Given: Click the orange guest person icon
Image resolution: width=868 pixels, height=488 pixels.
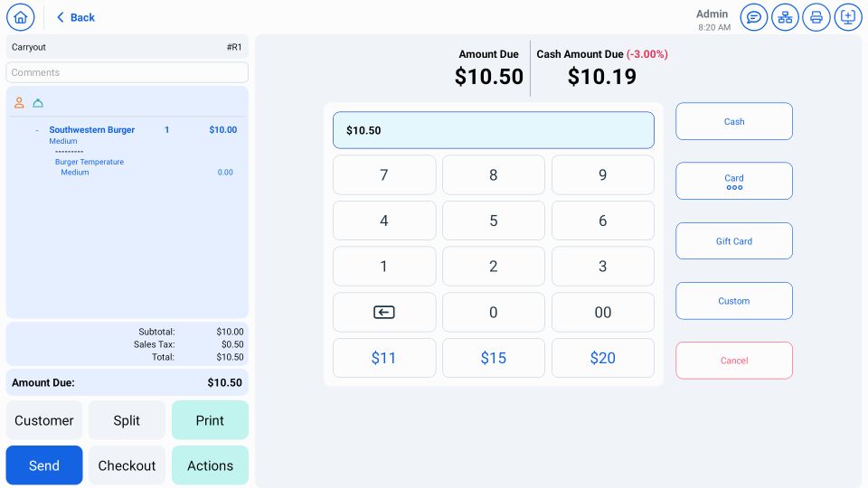Looking at the screenshot, I should 19,103.
